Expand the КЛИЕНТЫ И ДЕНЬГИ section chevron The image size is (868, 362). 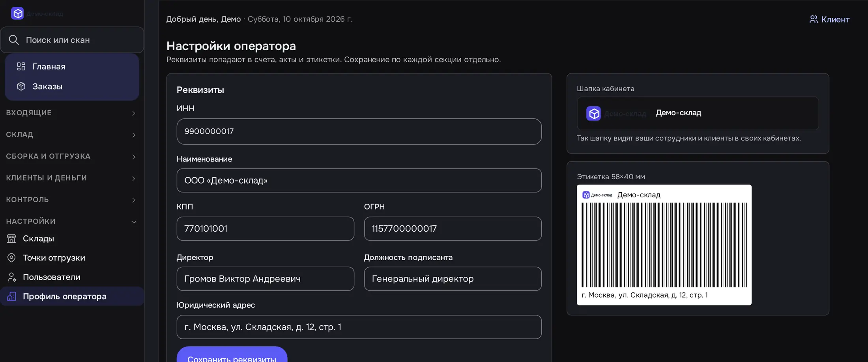(134, 178)
